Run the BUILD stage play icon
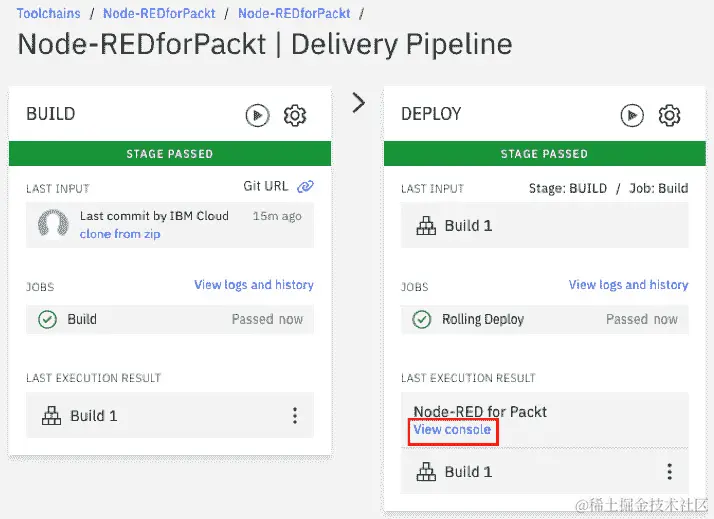The width and height of the screenshot is (714, 519). [x=257, y=116]
